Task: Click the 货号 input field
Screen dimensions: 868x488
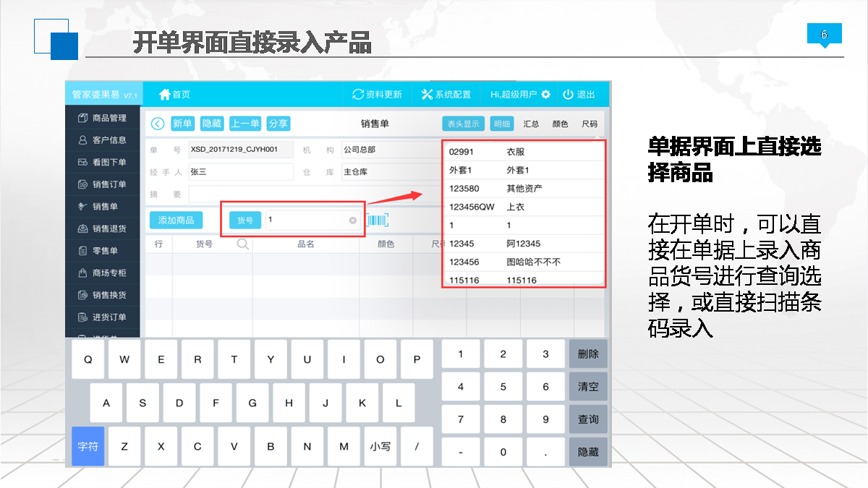Action: (x=307, y=221)
